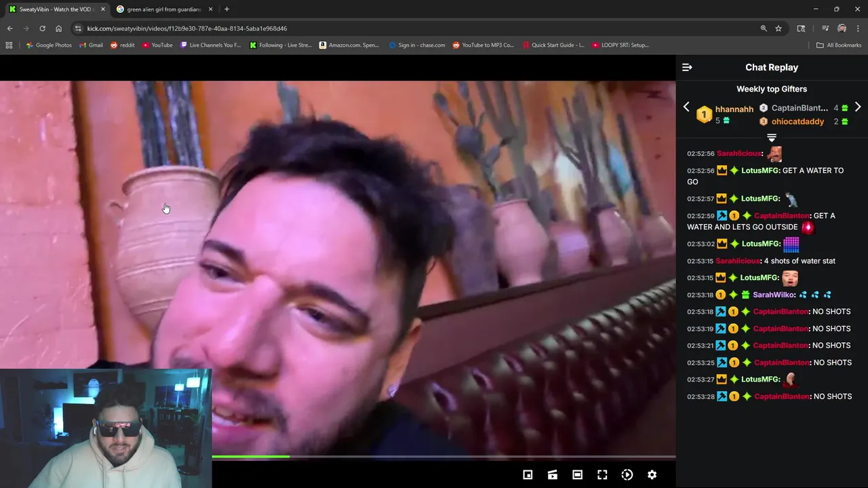Image resolution: width=868 pixels, height=488 pixels.
Task: Click the 02:53:02 chat timestamp
Action: pos(701,244)
